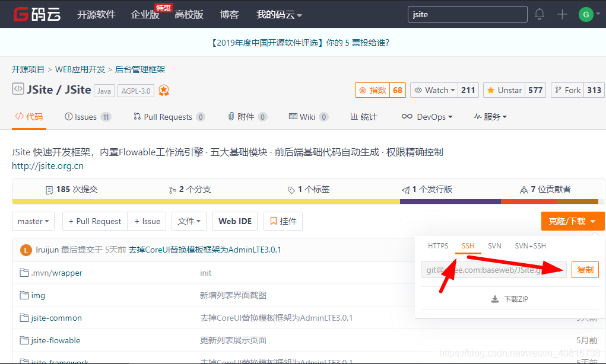The height and width of the screenshot is (364, 606).
Task: Open the Wiki tab
Action: [309, 117]
